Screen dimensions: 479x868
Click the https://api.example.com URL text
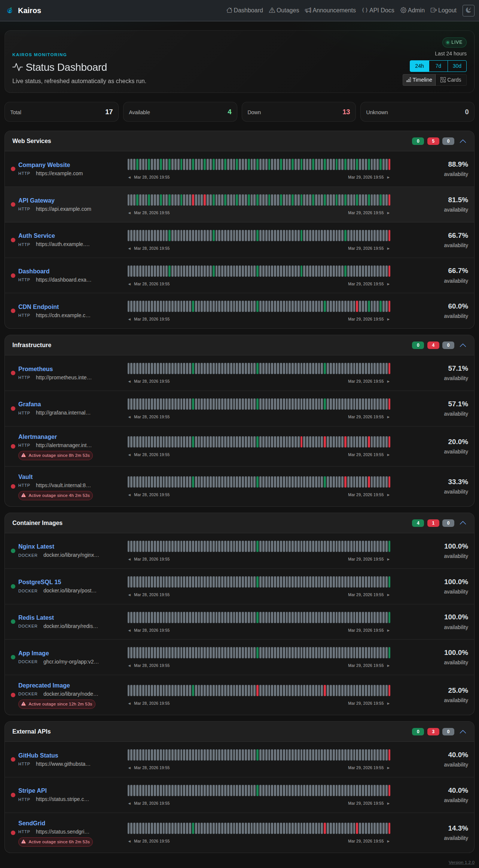point(64,209)
